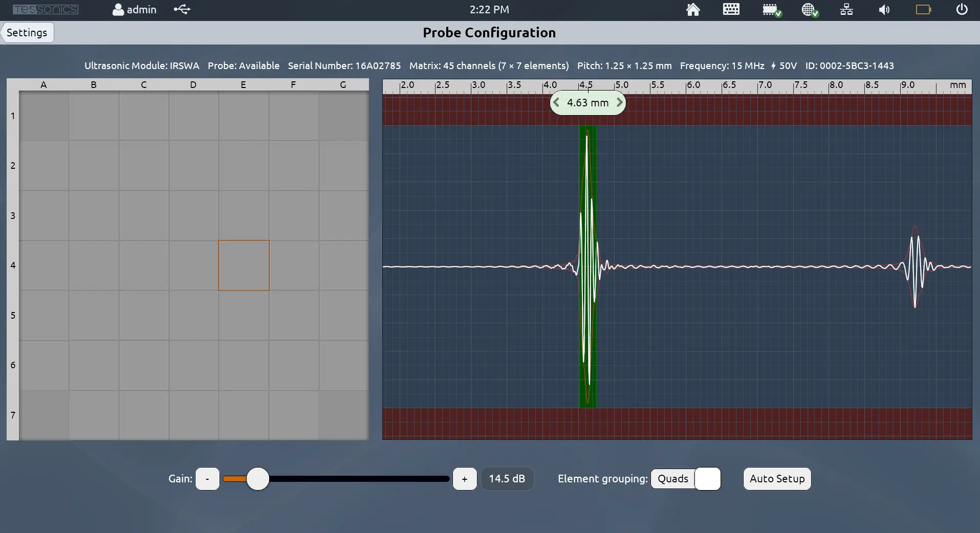Select the highlighted element E4 in matrix
980x533 pixels.
tap(244, 265)
